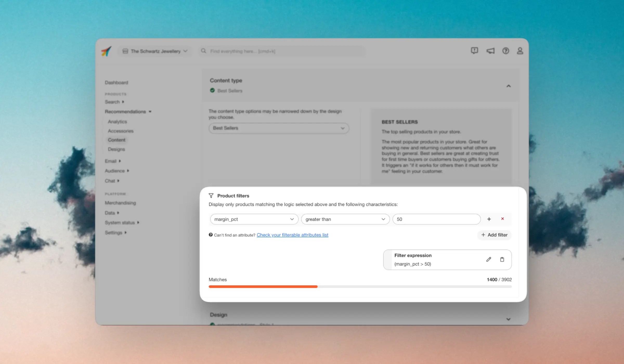Click the delete filter row red X icon
Image resolution: width=624 pixels, height=364 pixels.
502,219
